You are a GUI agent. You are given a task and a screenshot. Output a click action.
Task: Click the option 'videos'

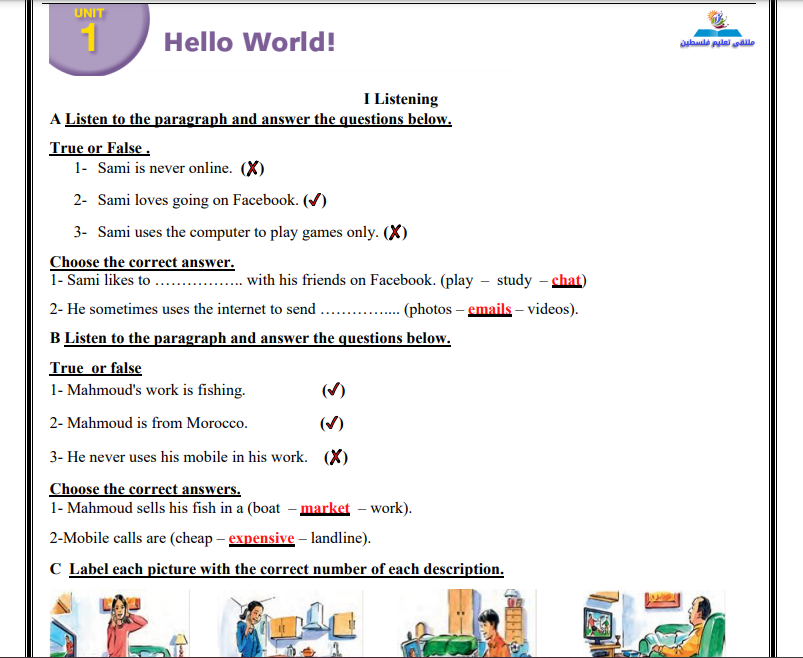point(548,309)
